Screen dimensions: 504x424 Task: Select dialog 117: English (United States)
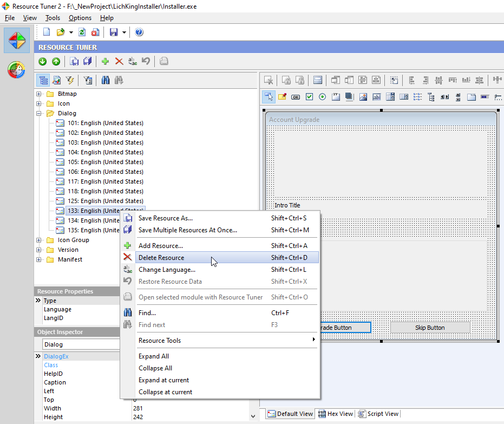(x=106, y=181)
